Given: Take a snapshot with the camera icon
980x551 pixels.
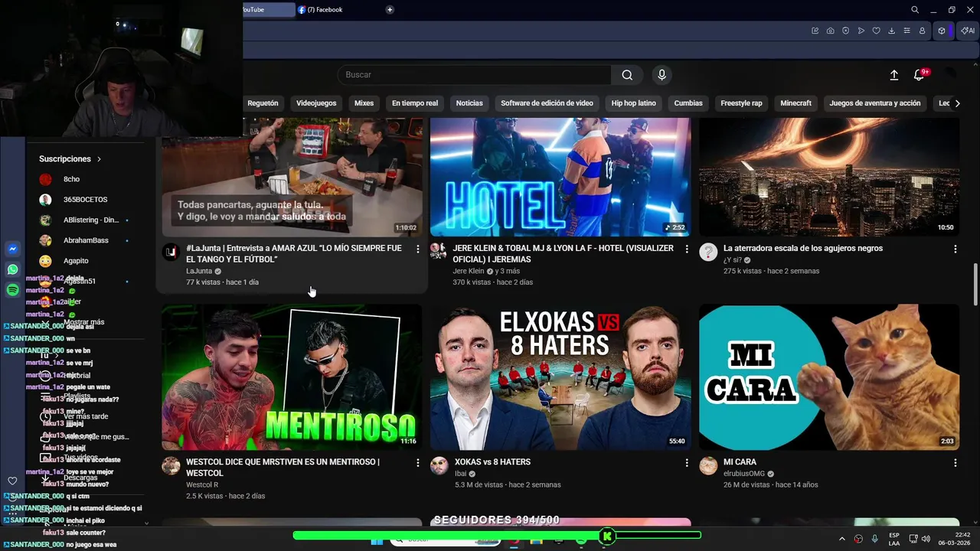Looking at the screenshot, I should 831,31.
